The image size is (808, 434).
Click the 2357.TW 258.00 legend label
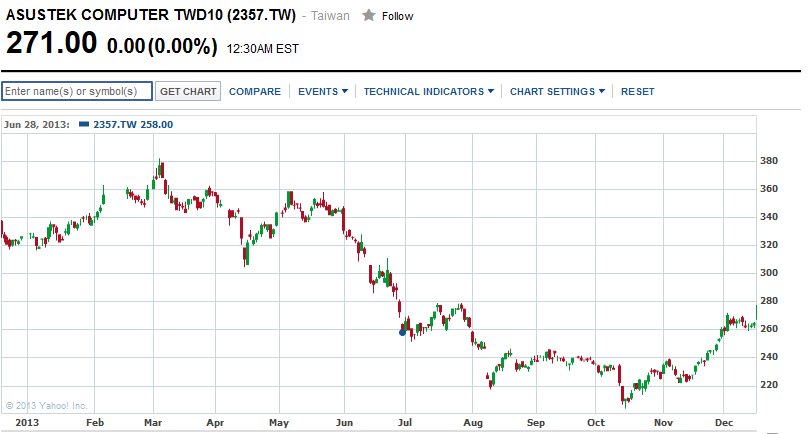coord(133,125)
